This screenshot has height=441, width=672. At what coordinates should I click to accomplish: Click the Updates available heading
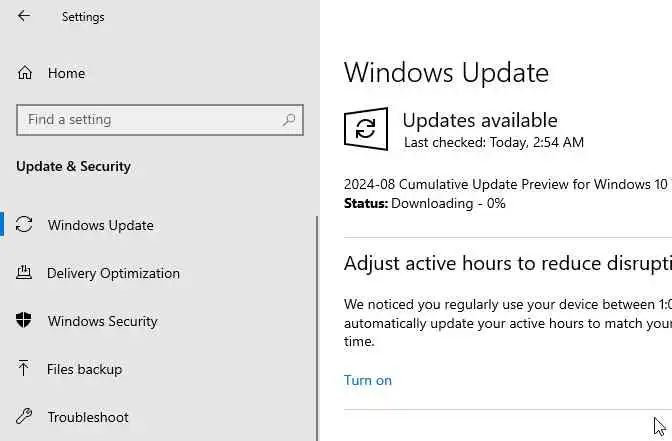point(479,120)
